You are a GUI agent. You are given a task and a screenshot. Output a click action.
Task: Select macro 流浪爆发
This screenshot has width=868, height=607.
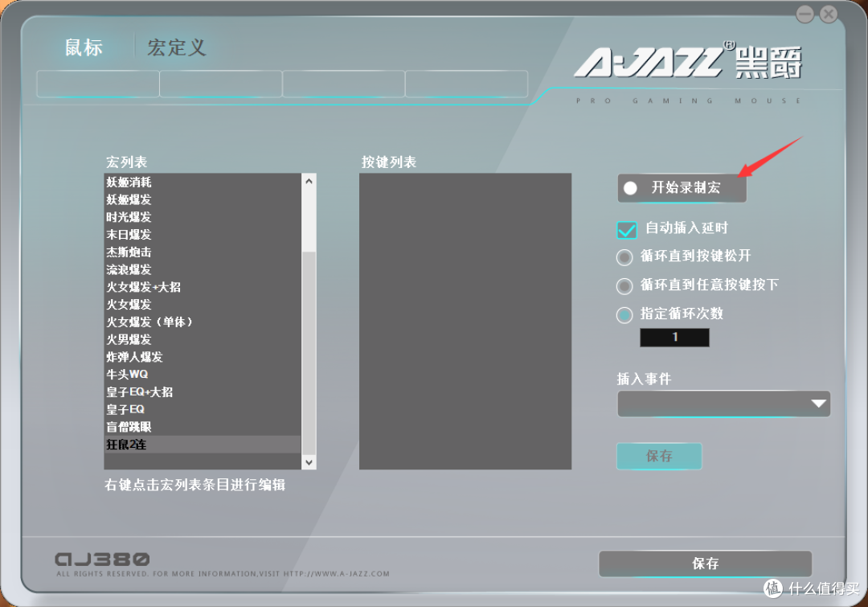(x=203, y=269)
